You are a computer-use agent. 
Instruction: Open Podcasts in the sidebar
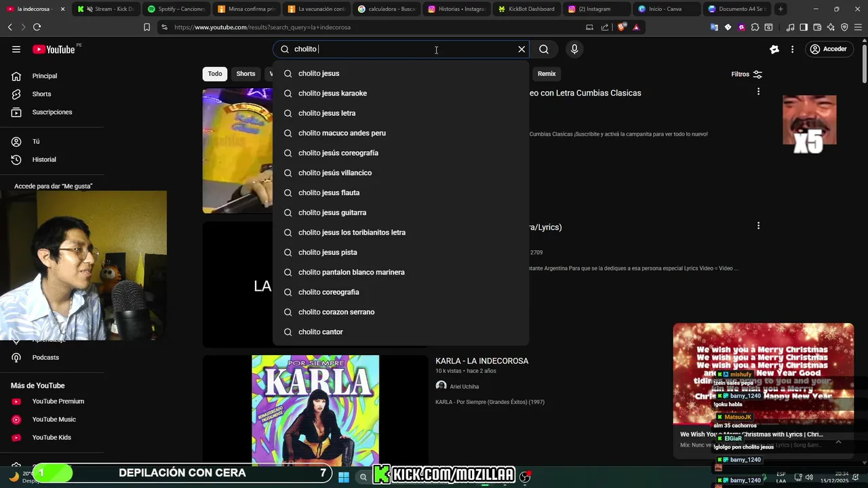(45, 357)
